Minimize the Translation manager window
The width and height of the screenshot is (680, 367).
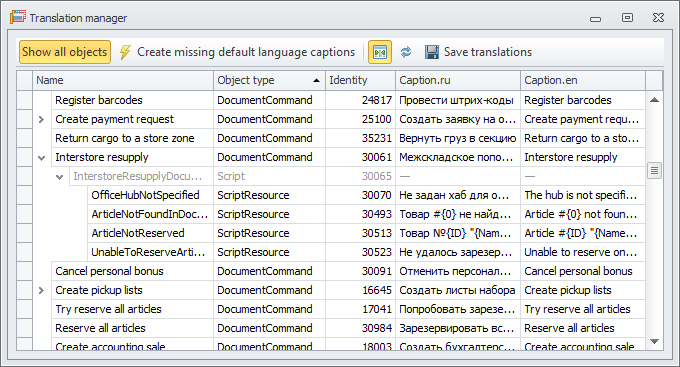pos(595,19)
